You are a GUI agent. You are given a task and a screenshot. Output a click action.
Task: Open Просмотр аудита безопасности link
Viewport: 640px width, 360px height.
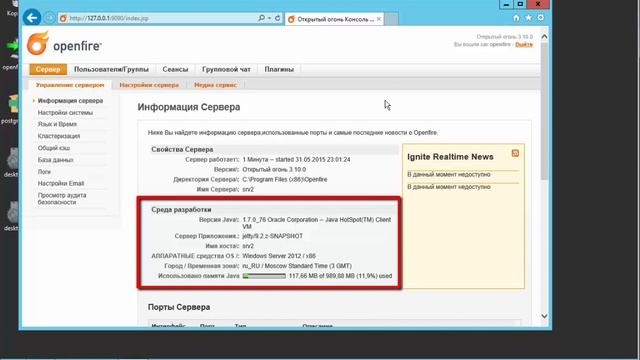click(x=62, y=199)
